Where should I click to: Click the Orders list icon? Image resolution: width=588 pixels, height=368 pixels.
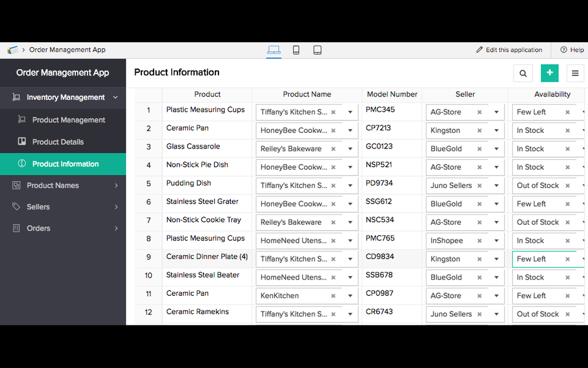pyautogui.click(x=16, y=228)
